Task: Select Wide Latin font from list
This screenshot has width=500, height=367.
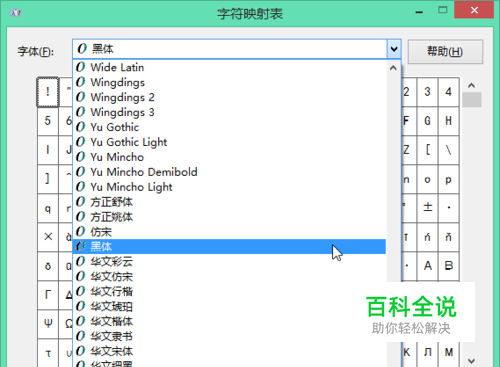Action: [x=229, y=67]
